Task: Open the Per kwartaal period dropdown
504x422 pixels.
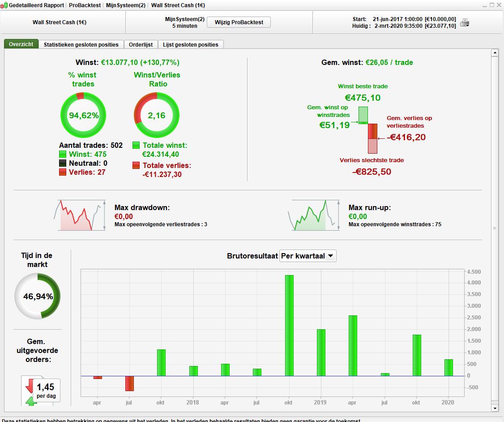Action: (x=308, y=256)
